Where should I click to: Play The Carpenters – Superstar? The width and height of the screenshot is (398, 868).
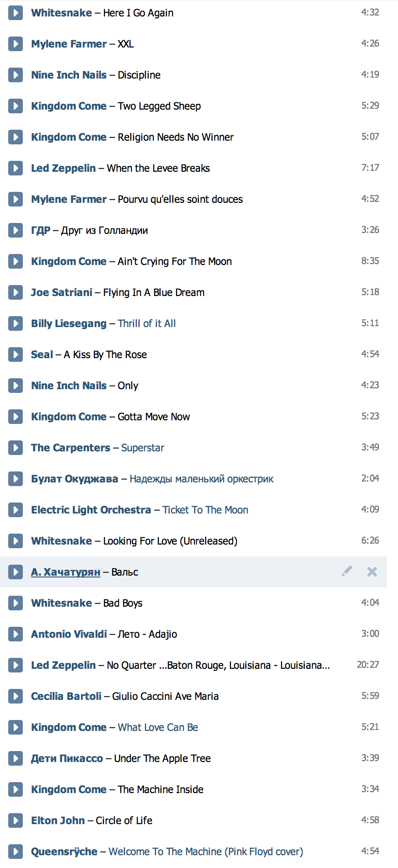click(16, 448)
